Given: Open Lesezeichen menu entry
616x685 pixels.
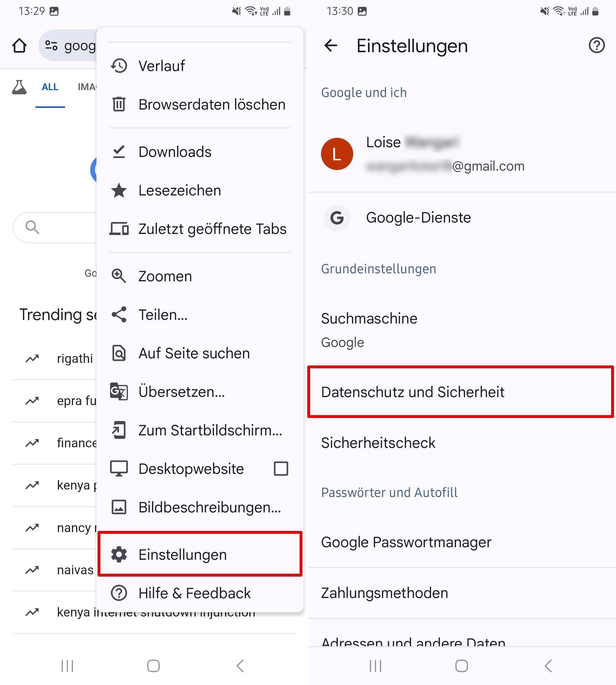Looking at the screenshot, I should point(200,190).
